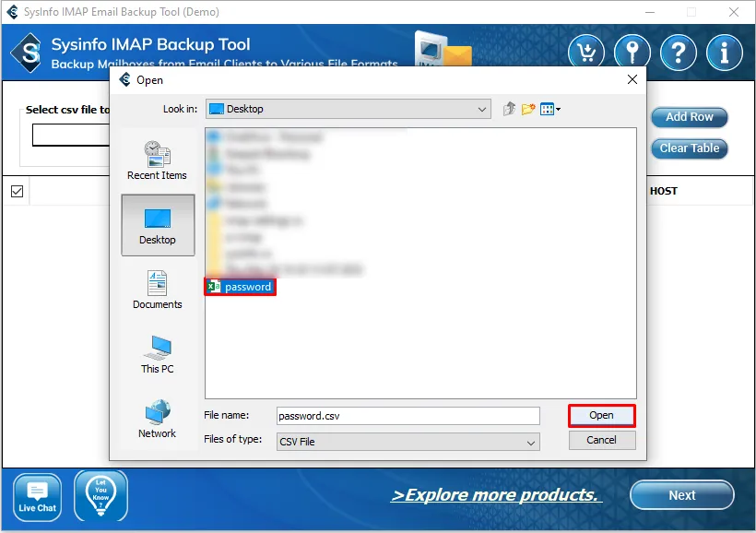Click the File name input field
The image size is (756, 533).
point(408,416)
